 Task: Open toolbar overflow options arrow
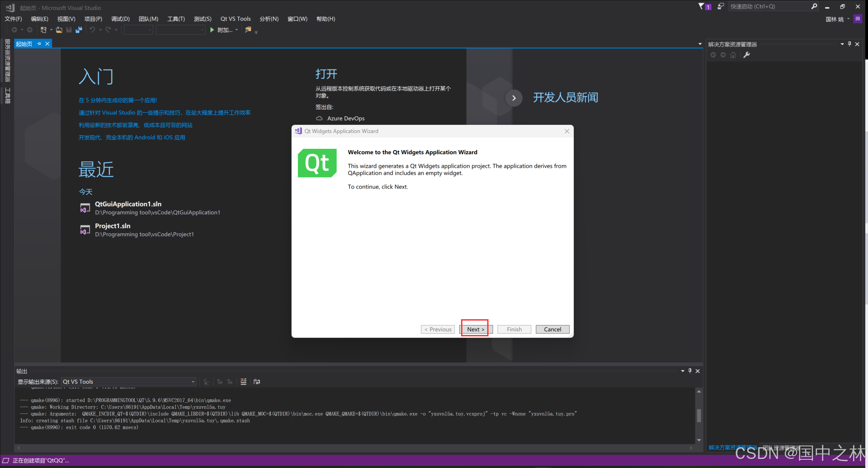point(256,32)
